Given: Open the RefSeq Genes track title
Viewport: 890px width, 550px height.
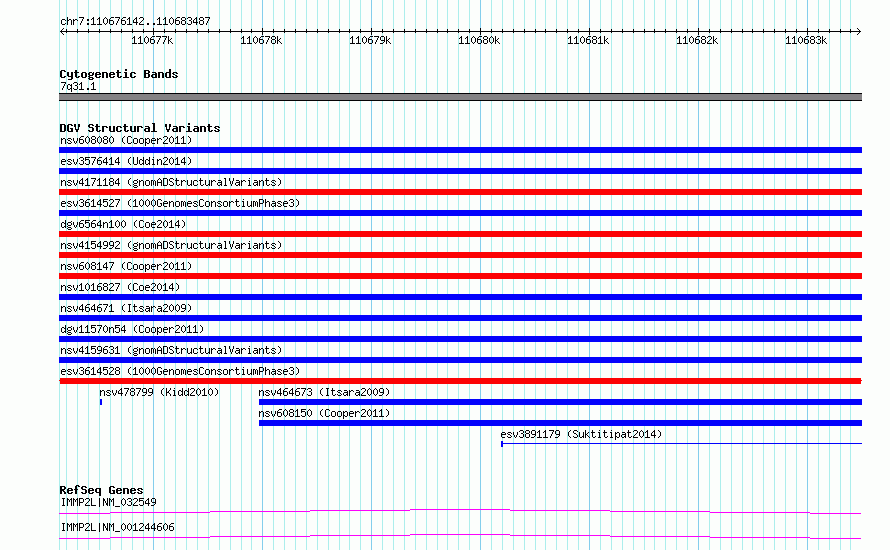Looking at the screenshot, I should (x=101, y=490).
